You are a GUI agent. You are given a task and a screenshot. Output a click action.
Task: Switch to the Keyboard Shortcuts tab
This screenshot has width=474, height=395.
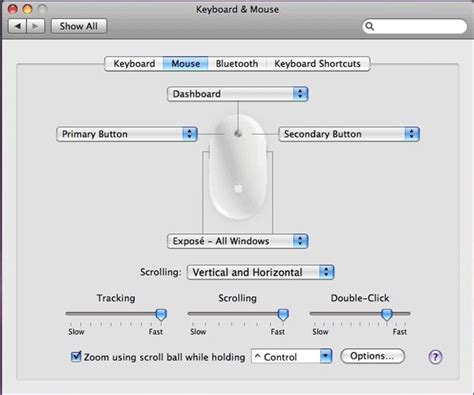[318, 64]
